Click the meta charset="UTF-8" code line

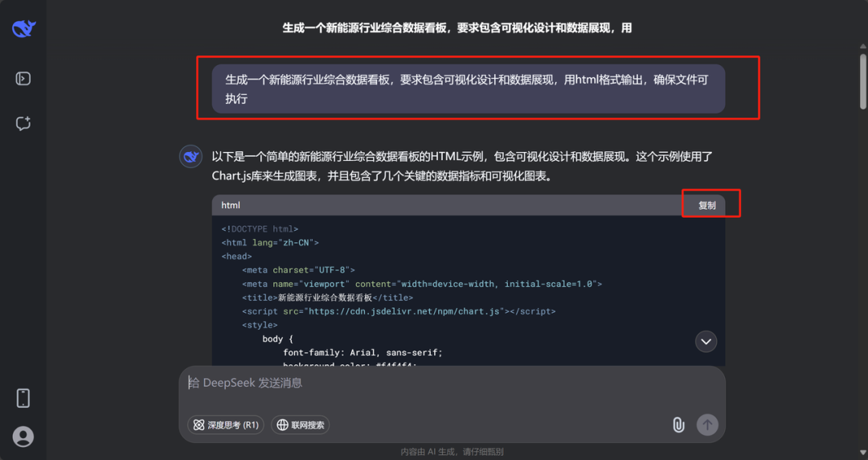(x=298, y=270)
